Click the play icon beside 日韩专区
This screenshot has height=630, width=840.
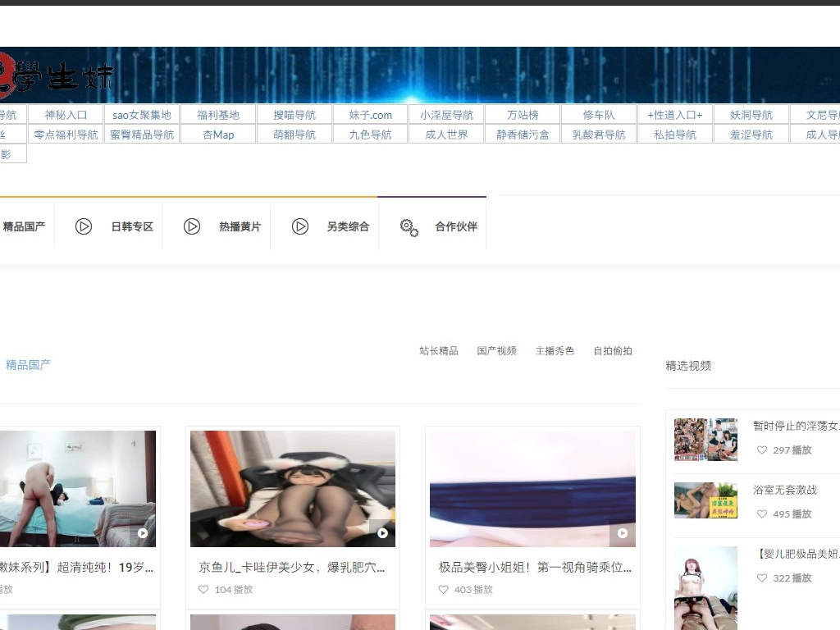coord(84,226)
